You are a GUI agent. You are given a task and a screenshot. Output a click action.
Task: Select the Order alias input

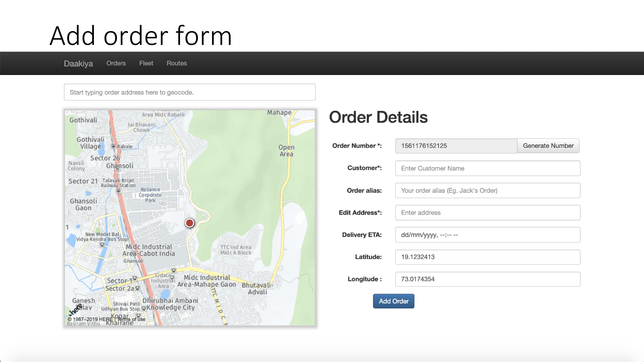click(x=488, y=190)
